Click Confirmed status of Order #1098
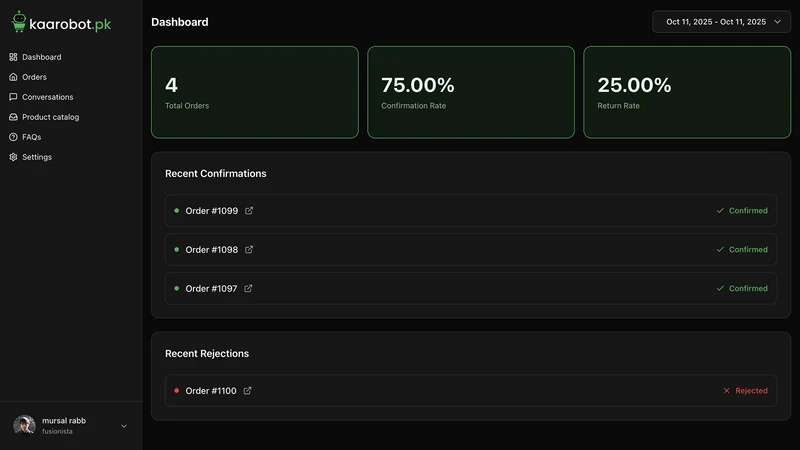The image size is (800, 450). (x=742, y=249)
